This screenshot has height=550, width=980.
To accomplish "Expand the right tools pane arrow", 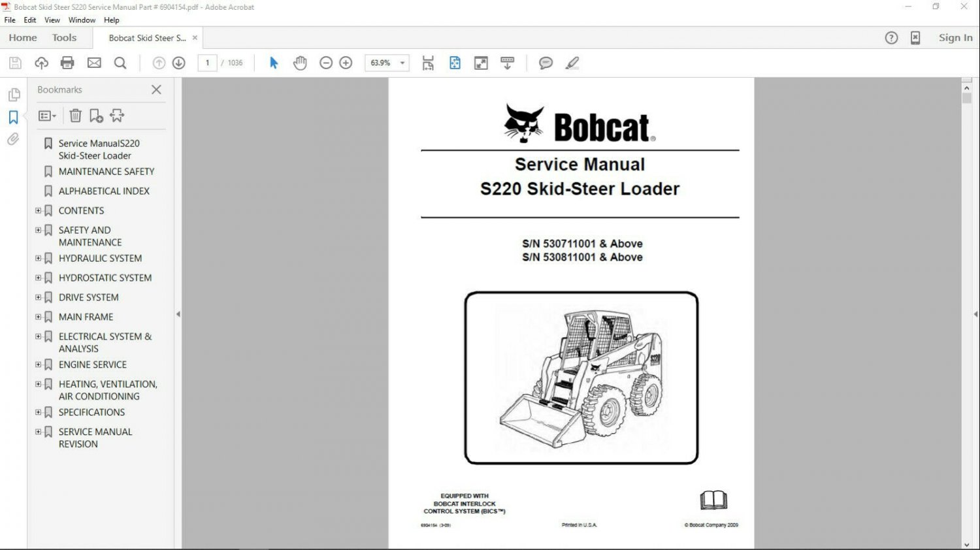I will pos(975,314).
